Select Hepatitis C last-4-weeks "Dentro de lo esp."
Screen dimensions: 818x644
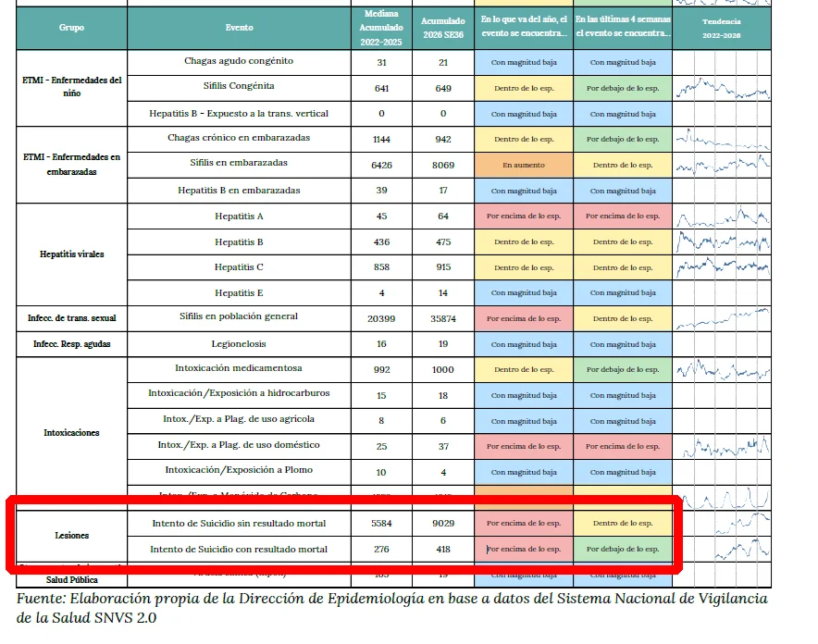click(623, 267)
